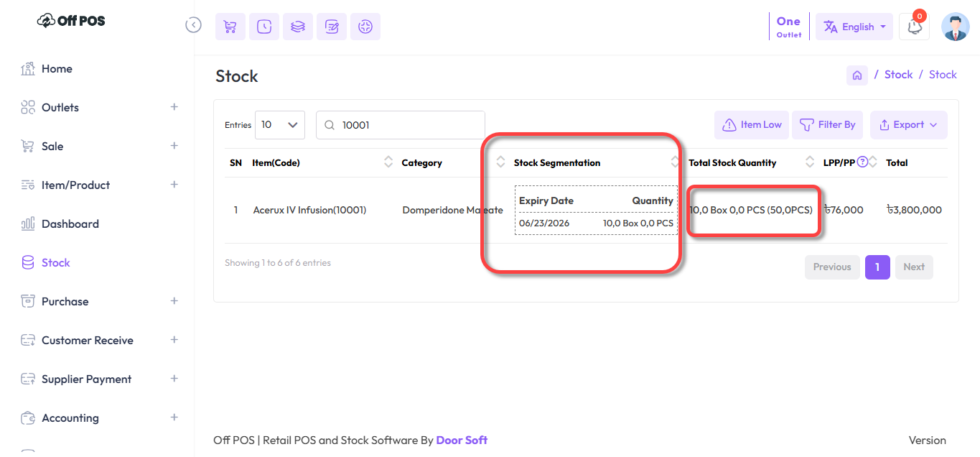The image size is (980, 457).
Task: Click the fullscreen icon in top toolbar
Action: click(365, 27)
